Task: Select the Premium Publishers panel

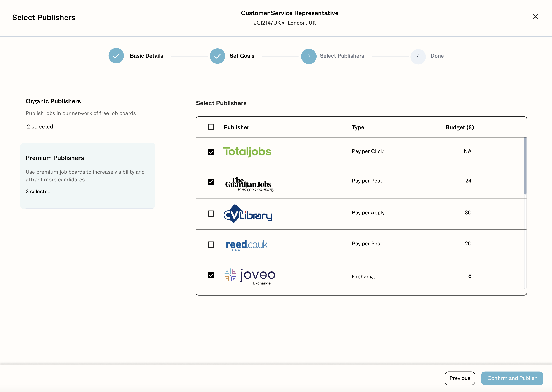Action: point(87,176)
